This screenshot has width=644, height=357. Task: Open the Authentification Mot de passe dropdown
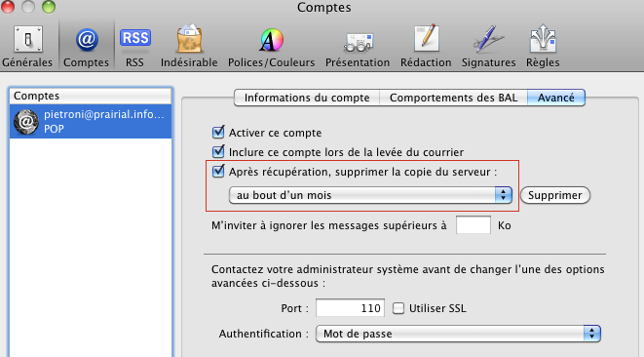point(458,334)
